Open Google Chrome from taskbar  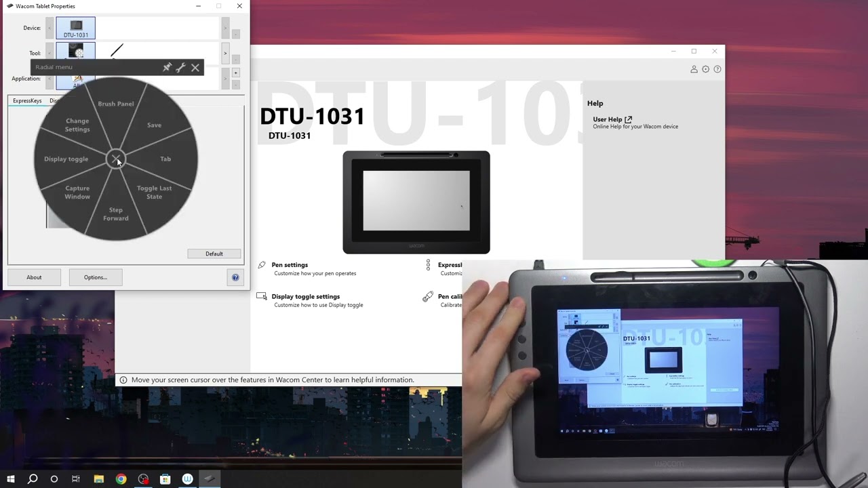click(x=121, y=479)
